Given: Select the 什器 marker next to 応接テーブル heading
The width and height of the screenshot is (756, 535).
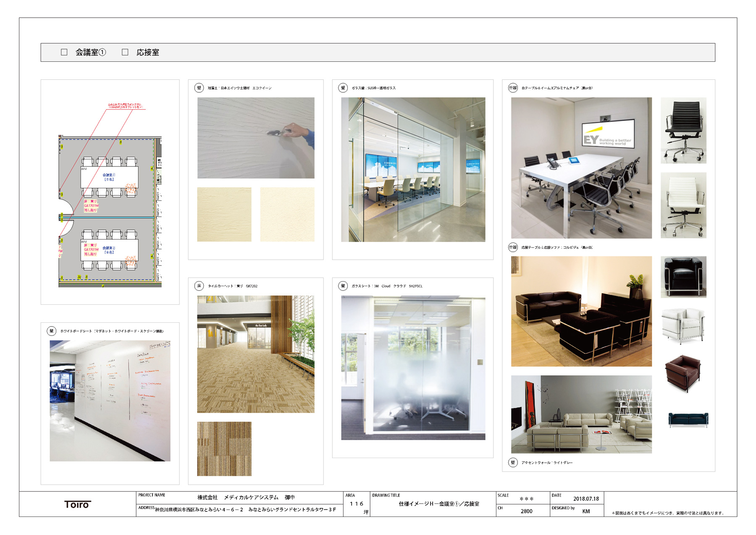Looking at the screenshot, I should click(x=513, y=247).
